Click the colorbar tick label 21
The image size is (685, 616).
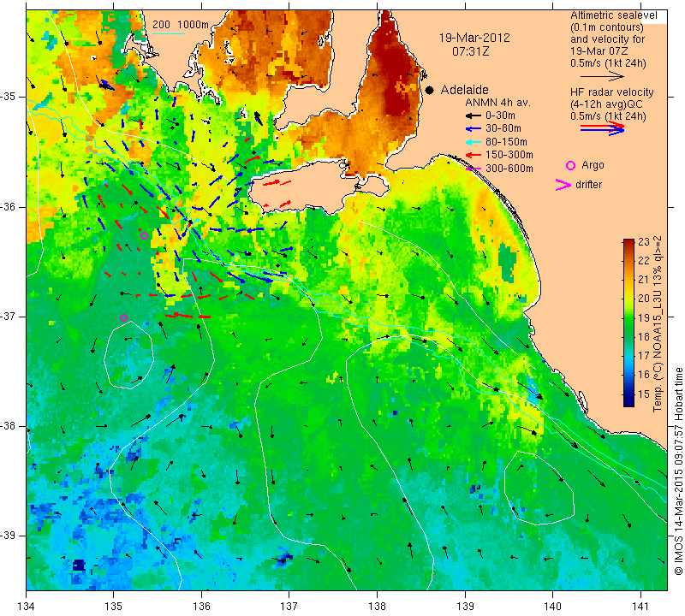644,280
